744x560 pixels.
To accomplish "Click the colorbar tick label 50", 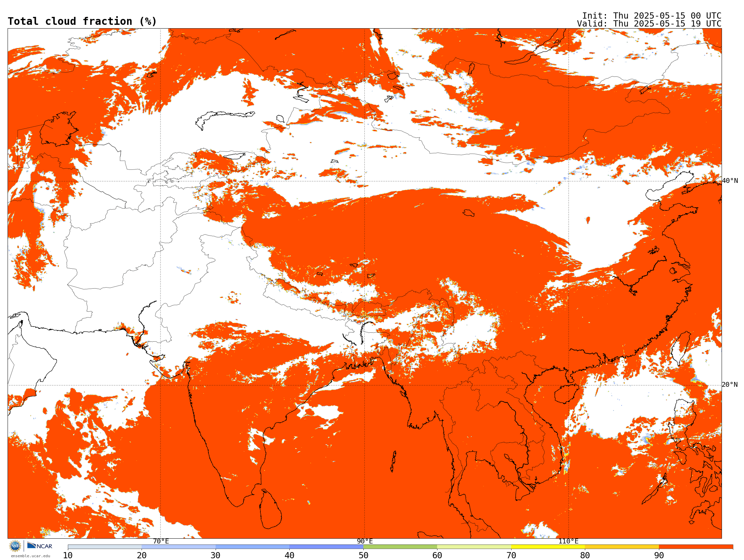I will click(x=363, y=556).
